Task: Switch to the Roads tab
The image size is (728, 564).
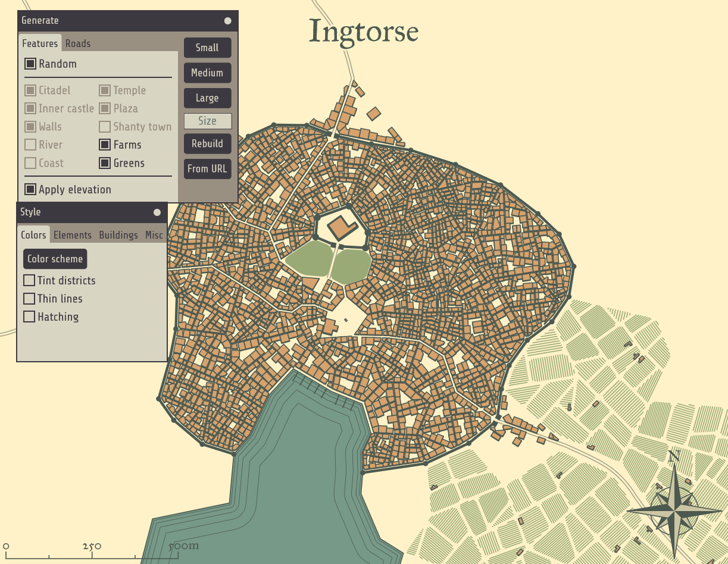Action: pos(78,43)
